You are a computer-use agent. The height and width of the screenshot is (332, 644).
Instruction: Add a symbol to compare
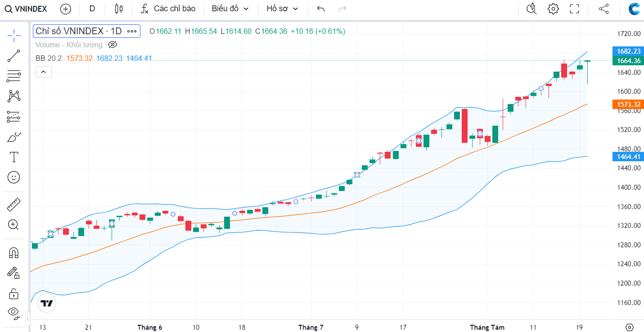pyautogui.click(x=65, y=9)
